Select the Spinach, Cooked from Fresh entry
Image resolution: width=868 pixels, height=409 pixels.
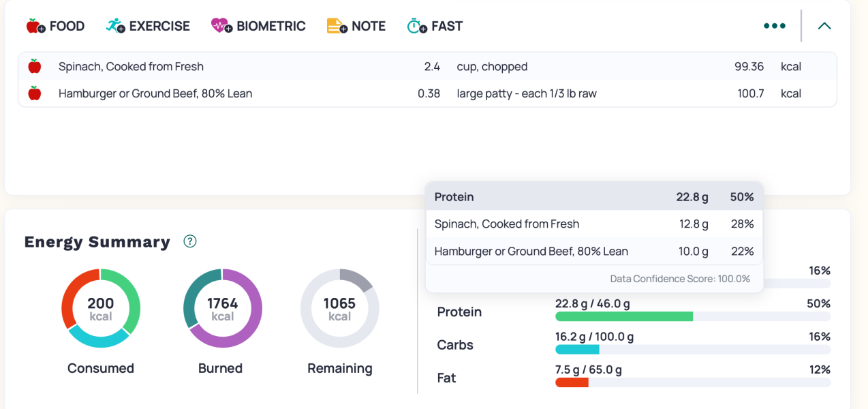click(x=130, y=66)
